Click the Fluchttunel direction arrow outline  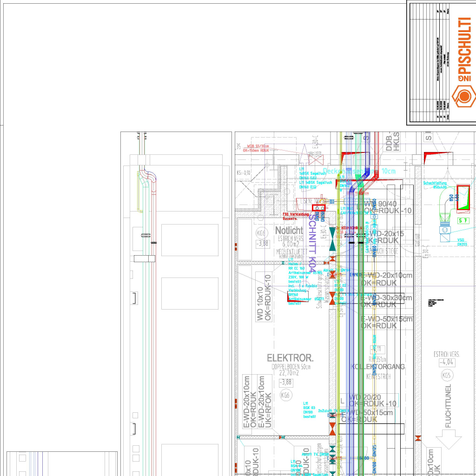[x=449, y=439]
